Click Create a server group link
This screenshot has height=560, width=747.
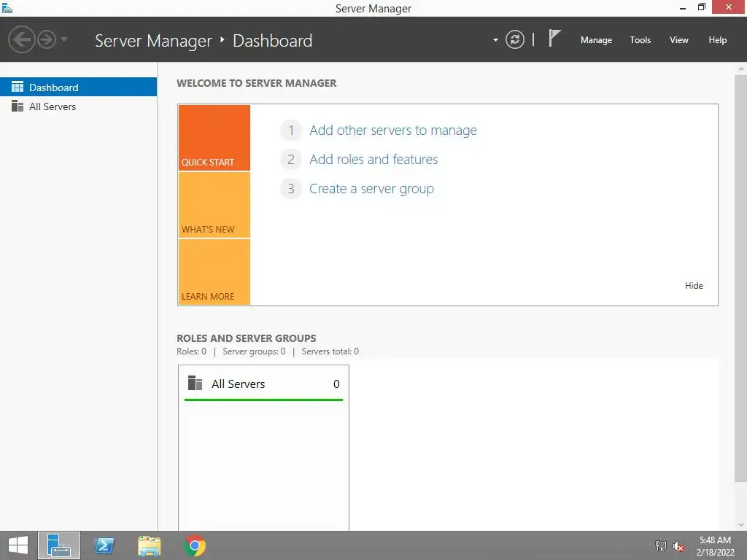pyautogui.click(x=371, y=189)
